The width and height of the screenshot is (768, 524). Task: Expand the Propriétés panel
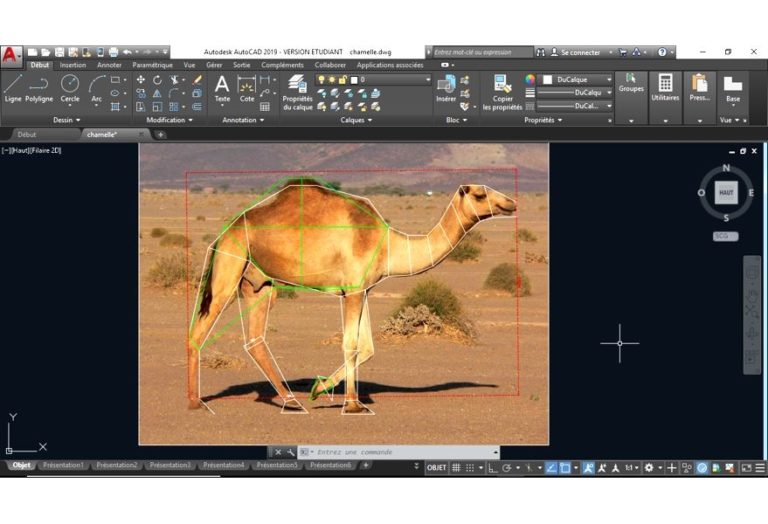point(543,120)
